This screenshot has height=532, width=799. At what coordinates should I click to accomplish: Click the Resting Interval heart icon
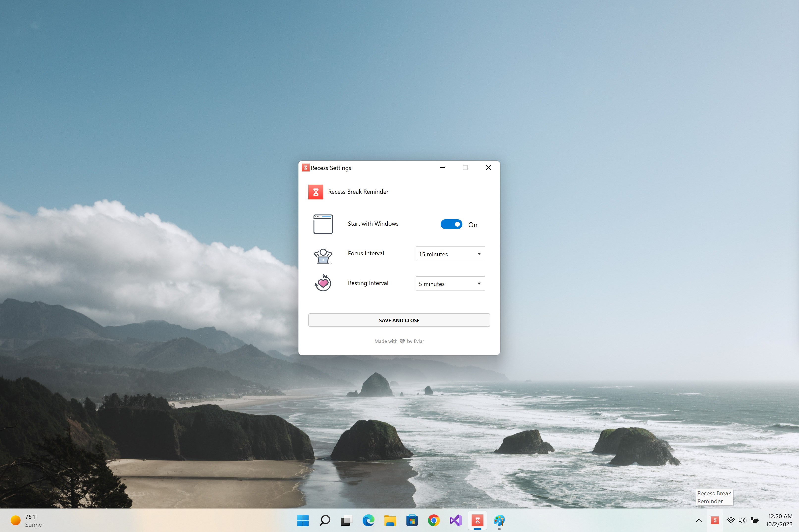pyautogui.click(x=323, y=283)
